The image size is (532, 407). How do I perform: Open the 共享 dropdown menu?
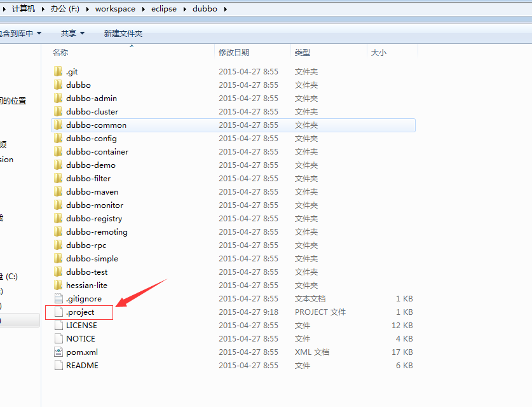coord(72,33)
